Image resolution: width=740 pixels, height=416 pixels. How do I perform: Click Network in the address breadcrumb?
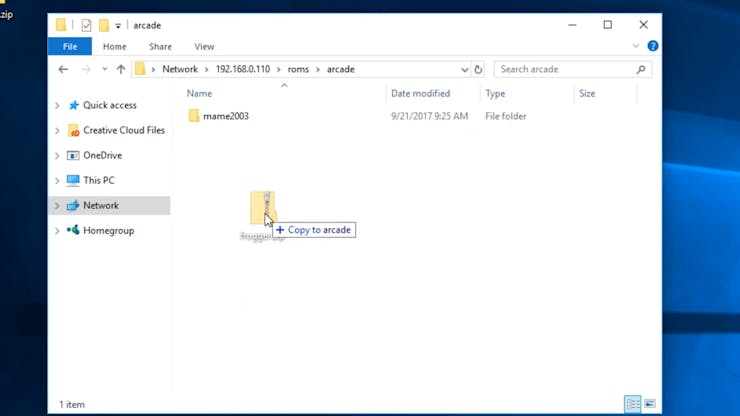click(180, 69)
